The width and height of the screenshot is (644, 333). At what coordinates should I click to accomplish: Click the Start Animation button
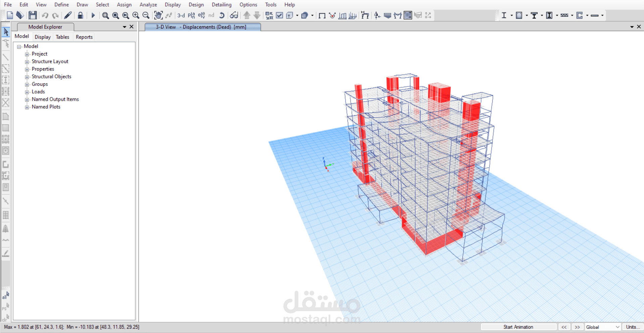click(x=518, y=327)
